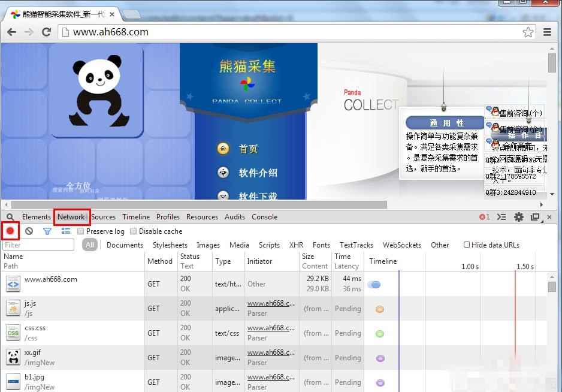Show the console drawer icon

pos(502,217)
